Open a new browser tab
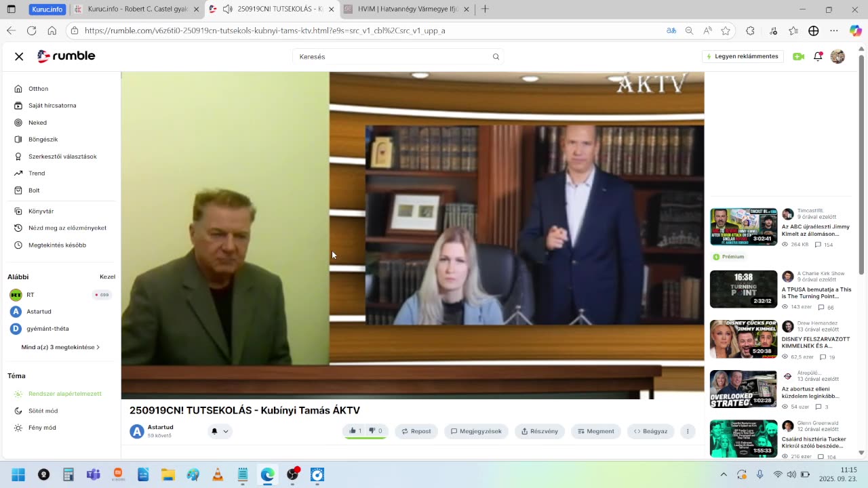 (485, 9)
